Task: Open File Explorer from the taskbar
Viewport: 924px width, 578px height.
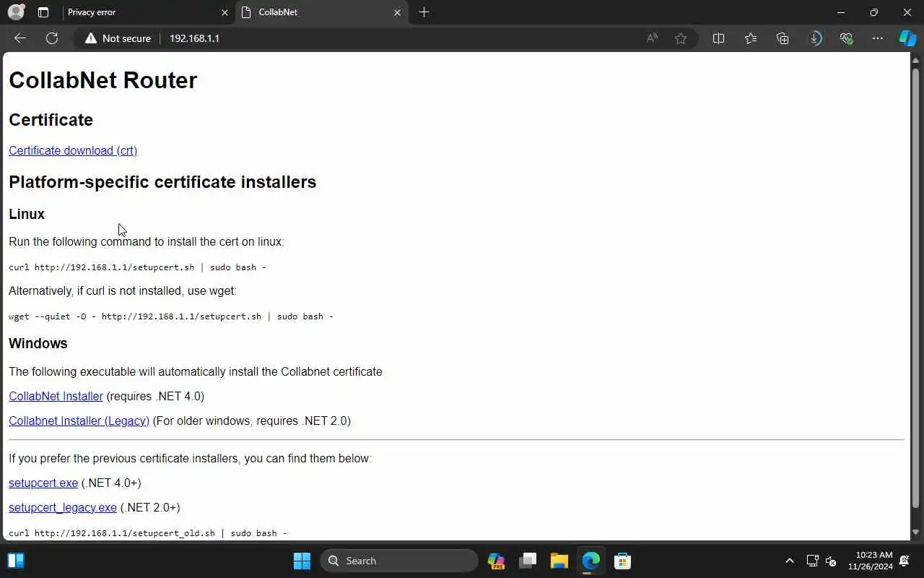Action: pyautogui.click(x=559, y=561)
